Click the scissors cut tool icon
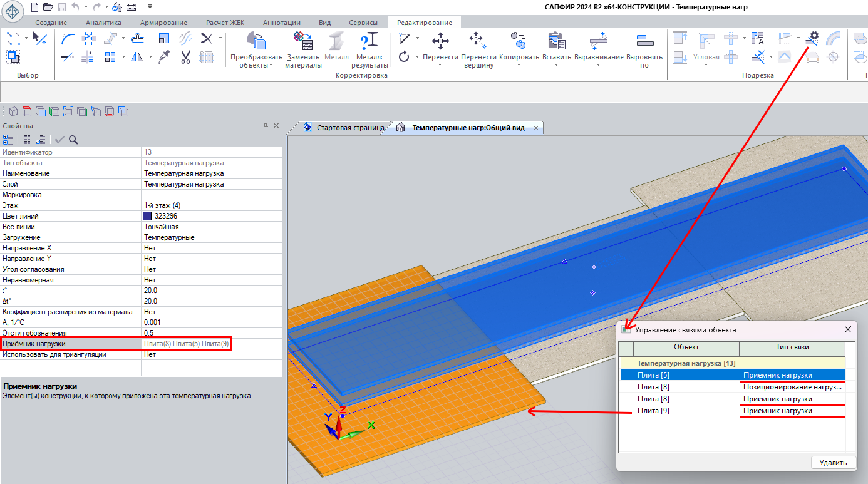The height and width of the screenshot is (484, 868). pos(185,58)
